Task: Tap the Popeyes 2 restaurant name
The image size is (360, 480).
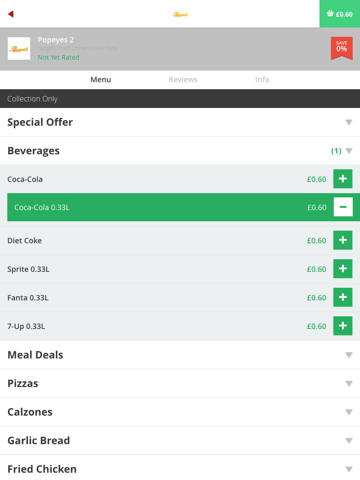Action: 56,40
